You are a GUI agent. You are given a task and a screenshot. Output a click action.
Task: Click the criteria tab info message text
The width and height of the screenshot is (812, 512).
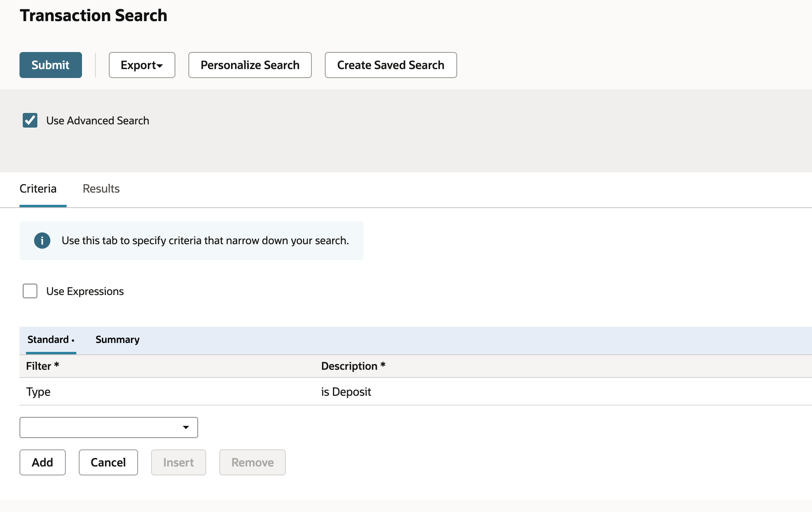pyautogui.click(x=205, y=241)
